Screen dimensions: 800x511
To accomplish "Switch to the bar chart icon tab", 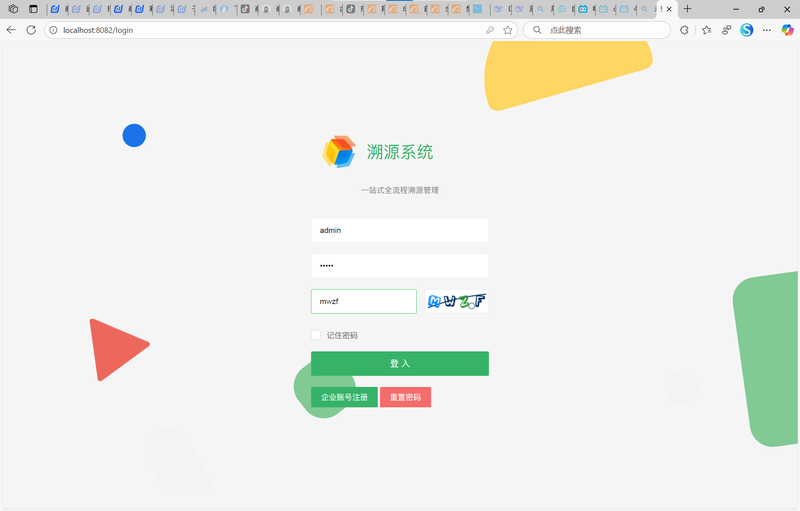I will pyautogui.click(x=204, y=9).
